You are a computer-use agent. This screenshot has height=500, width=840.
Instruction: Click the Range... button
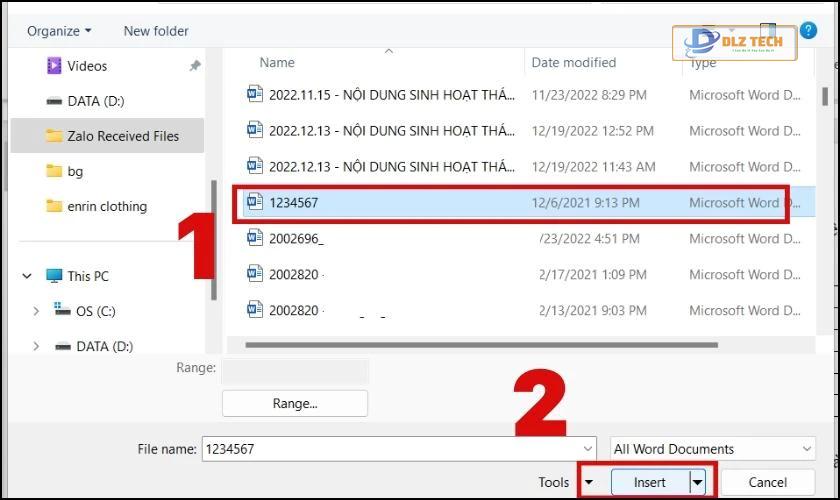click(295, 404)
